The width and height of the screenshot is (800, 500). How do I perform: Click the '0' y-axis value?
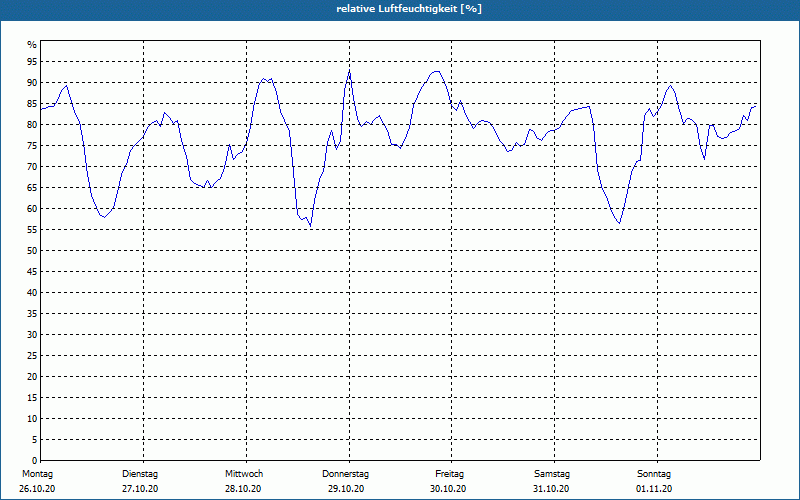34,461
